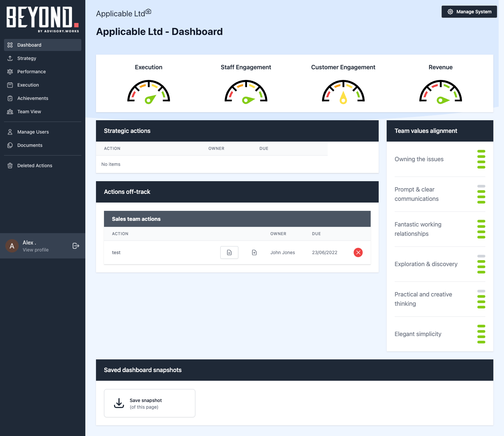Screen dimensions: 504x436
Task: Open the Strategy menu item
Action: pyautogui.click(x=27, y=58)
